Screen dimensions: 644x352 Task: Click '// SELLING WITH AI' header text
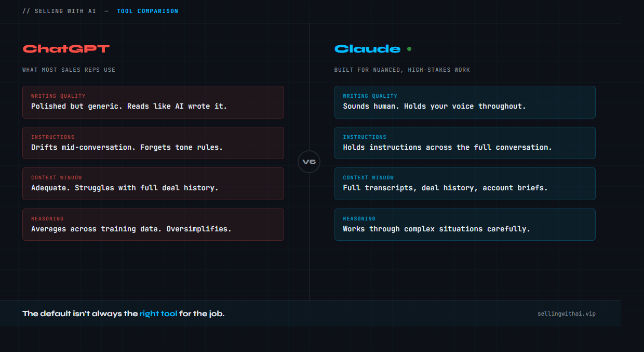click(59, 11)
